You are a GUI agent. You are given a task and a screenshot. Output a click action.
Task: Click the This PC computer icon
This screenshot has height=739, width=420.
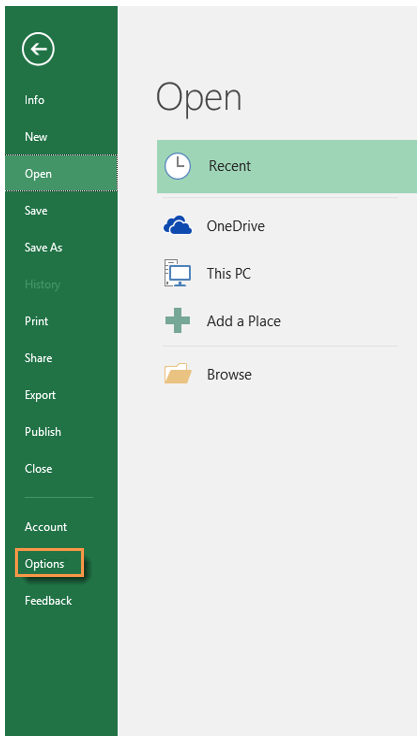click(x=177, y=273)
